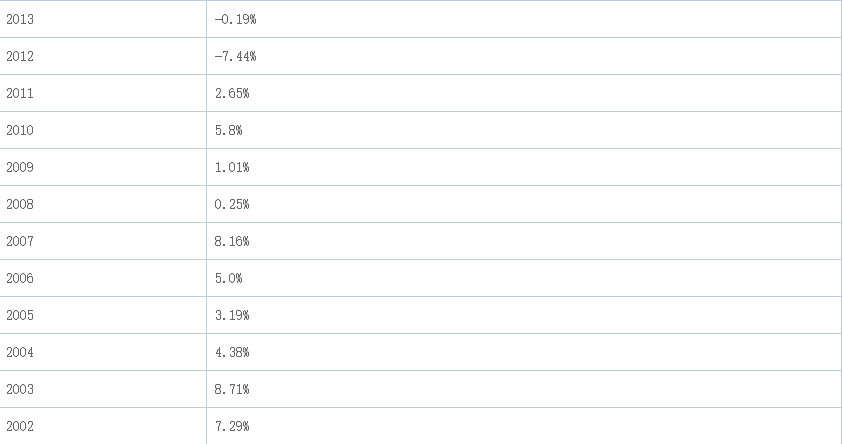This screenshot has width=843, height=444.
Task: Select the -0.19% value cell
Action: click(x=235, y=19)
